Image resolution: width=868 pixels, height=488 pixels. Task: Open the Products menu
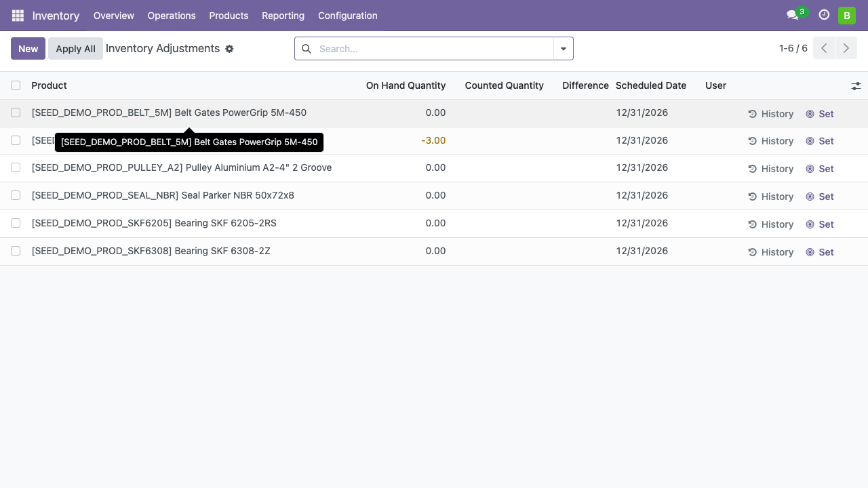pyautogui.click(x=229, y=16)
